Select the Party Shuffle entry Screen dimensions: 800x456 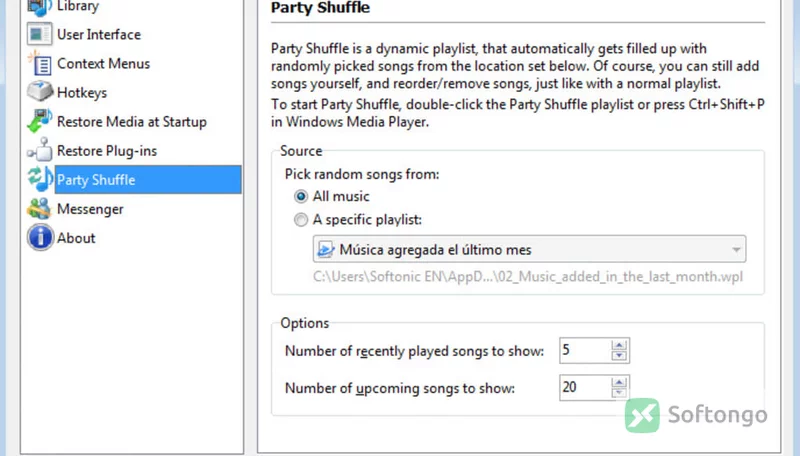click(x=148, y=180)
